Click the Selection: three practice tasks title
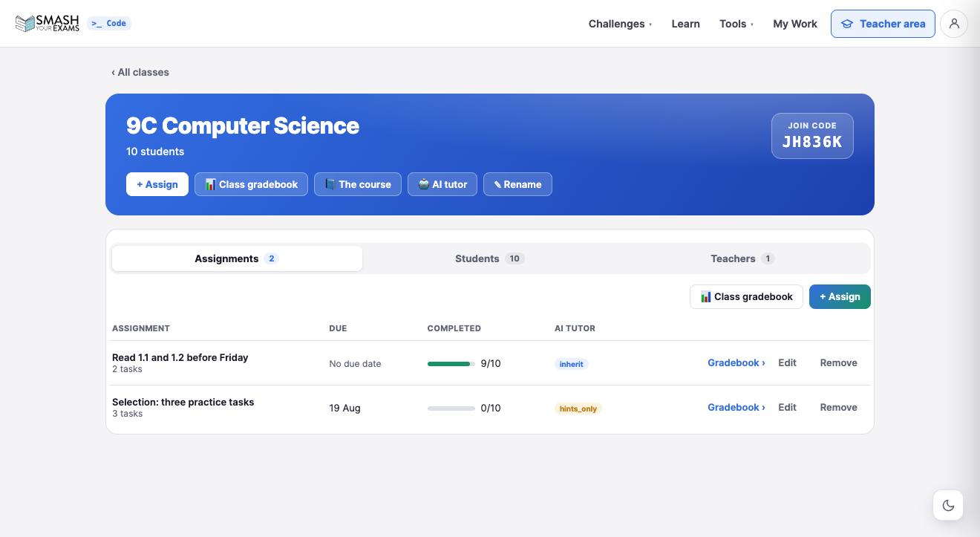 tap(183, 402)
